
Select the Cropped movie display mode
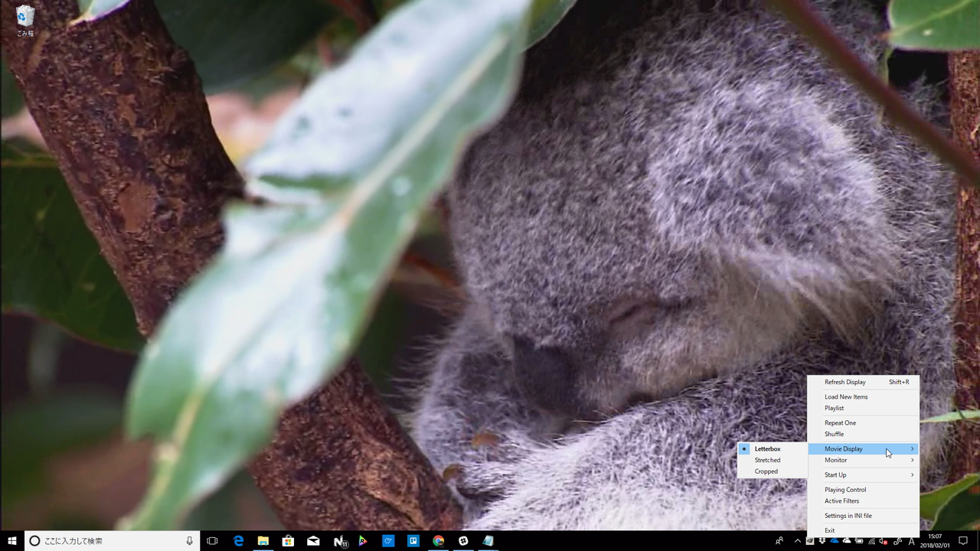(773, 471)
